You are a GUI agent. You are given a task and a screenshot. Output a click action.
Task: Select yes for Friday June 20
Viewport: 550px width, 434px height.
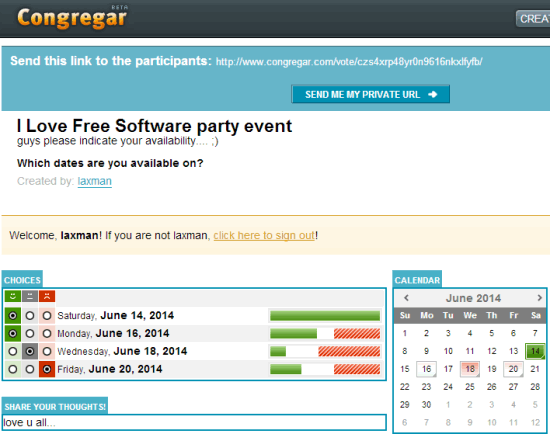coord(13,369)
